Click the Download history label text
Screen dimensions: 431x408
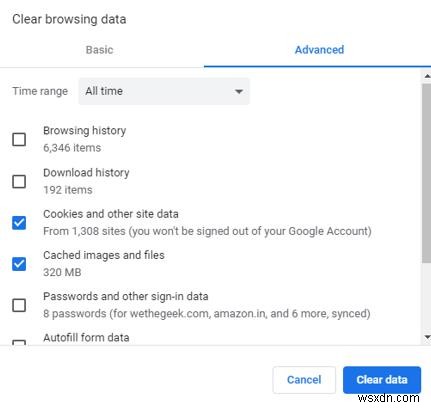click(x=86, y=173)
